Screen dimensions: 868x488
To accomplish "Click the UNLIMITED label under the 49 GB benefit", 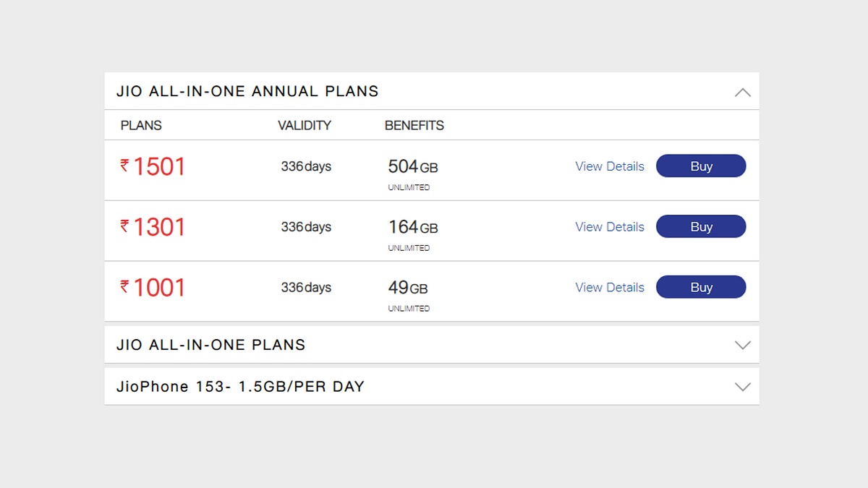I will (409, 307).
